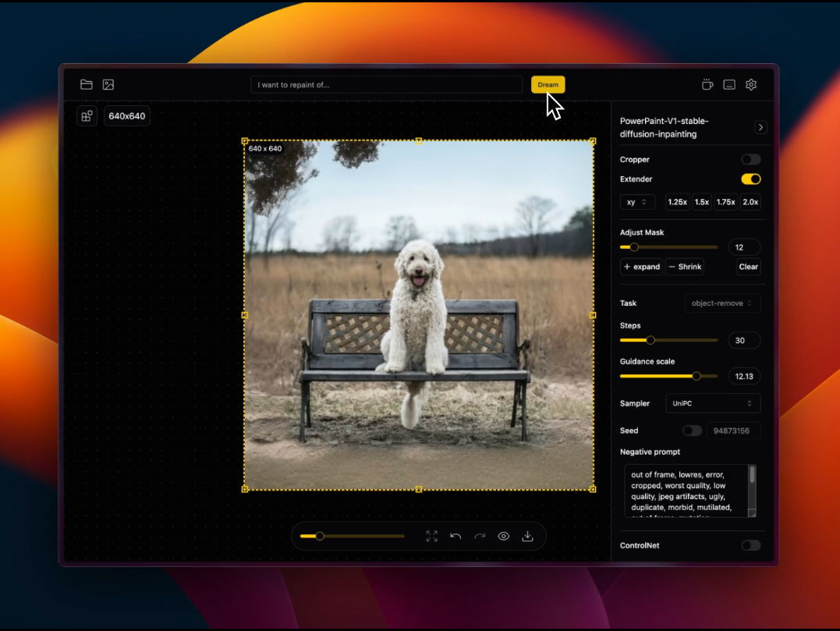Open the settings gear icon
840x631 pixels.
(x=751, y=85)
